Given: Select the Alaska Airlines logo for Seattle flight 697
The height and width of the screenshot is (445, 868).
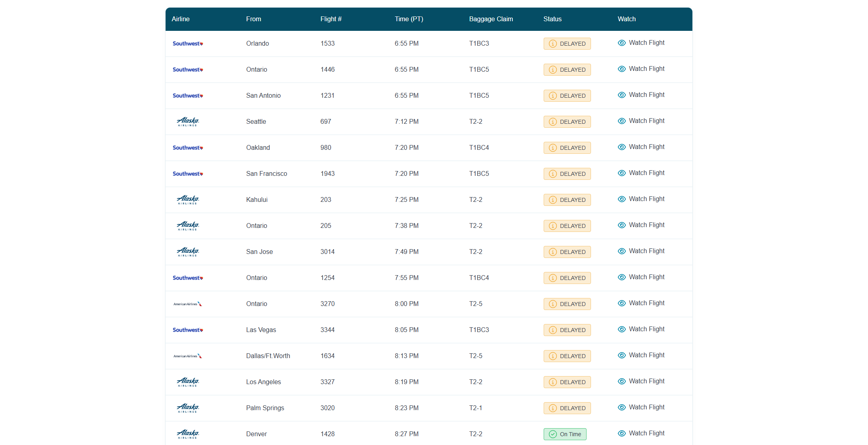Looking at the screenshot, I should point(188,121).
